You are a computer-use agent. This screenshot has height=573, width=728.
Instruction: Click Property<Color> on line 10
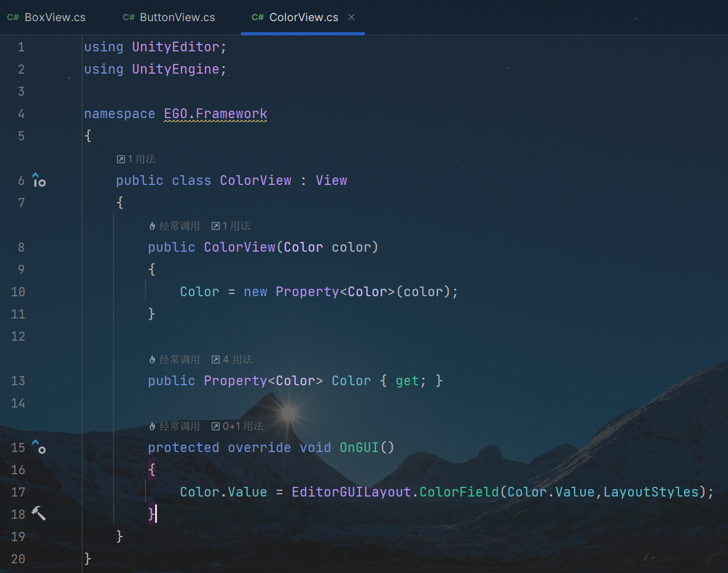click(335, 292)
